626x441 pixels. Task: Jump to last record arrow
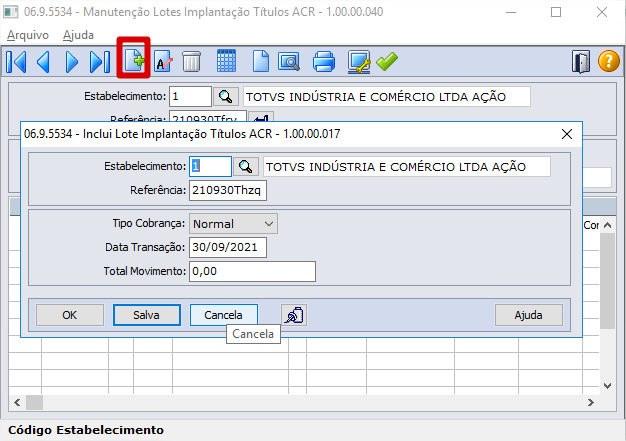(100, 61)
